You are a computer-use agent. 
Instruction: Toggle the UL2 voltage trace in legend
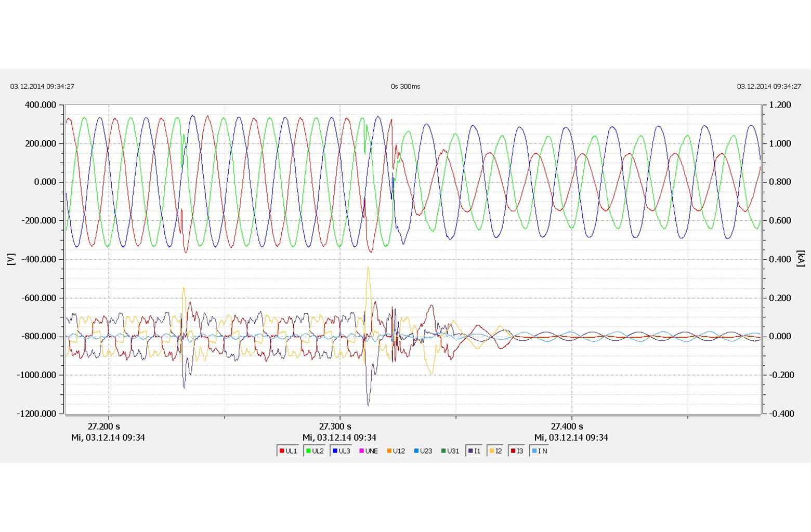click(x=315, y=451)
